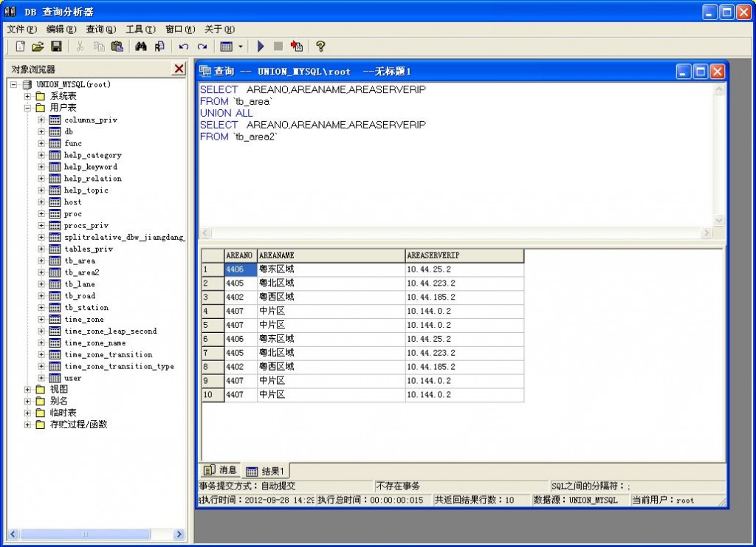Open Help with the question mark icon
The height and width of the screenshot is (547, 756).
click(x=320, y=47)
